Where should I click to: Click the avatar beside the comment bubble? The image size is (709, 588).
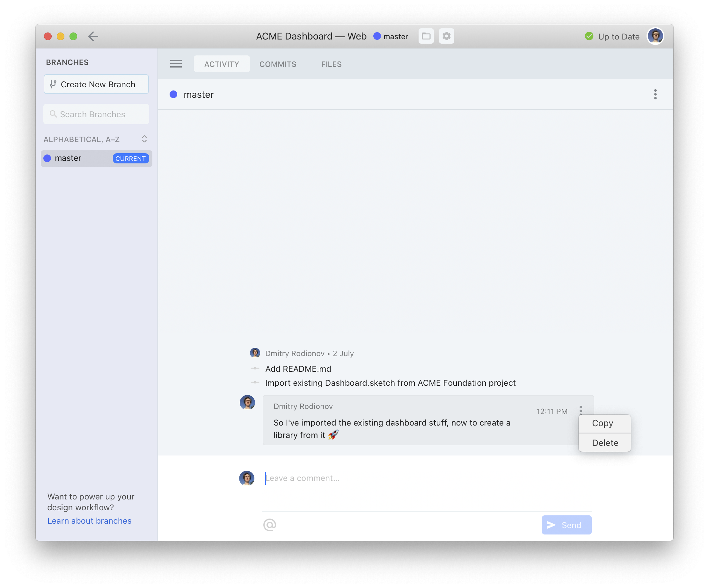pos(247,402)
